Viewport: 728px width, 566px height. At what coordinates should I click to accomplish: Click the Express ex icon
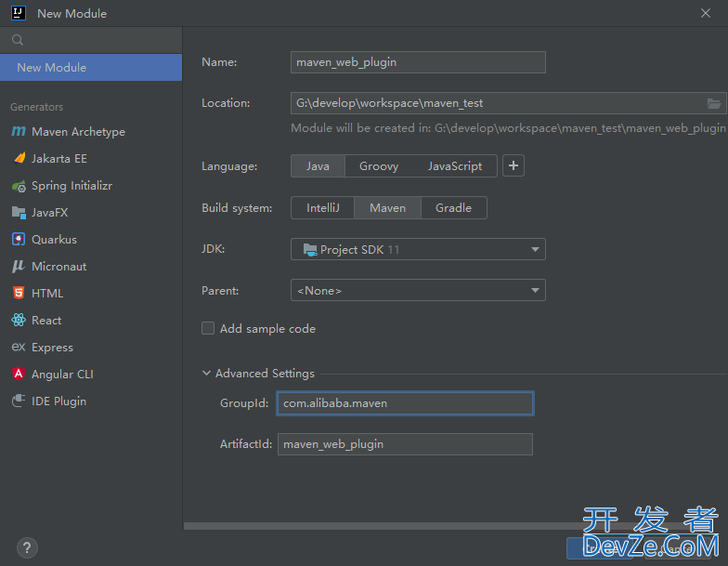(19, 347)
